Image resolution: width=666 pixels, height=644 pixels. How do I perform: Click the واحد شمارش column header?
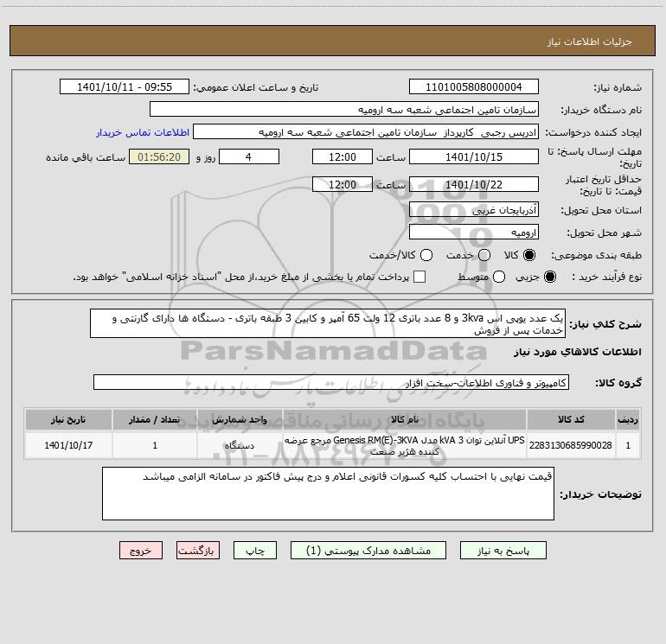pos(240,419)
